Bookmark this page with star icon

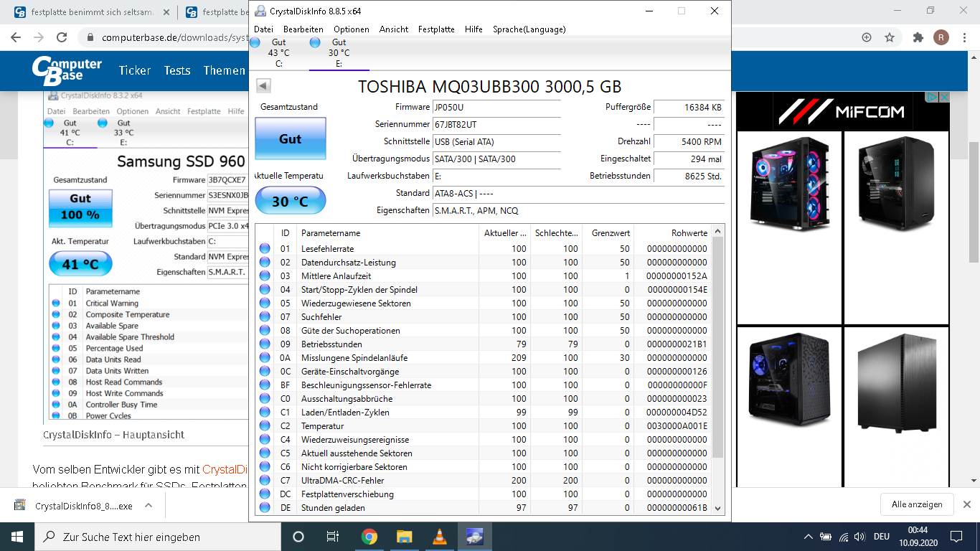tap(890, 37)
